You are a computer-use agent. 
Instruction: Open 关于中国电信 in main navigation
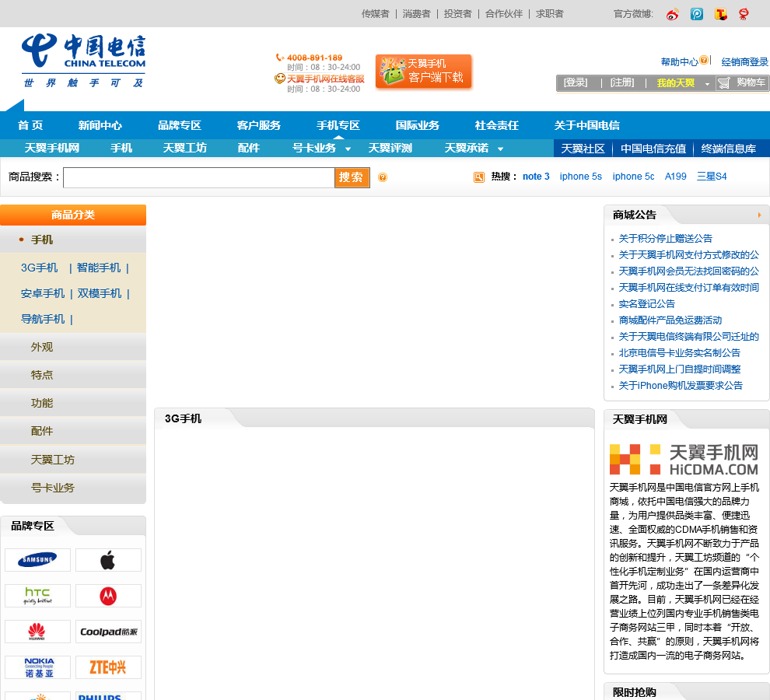tap(586, 125)
